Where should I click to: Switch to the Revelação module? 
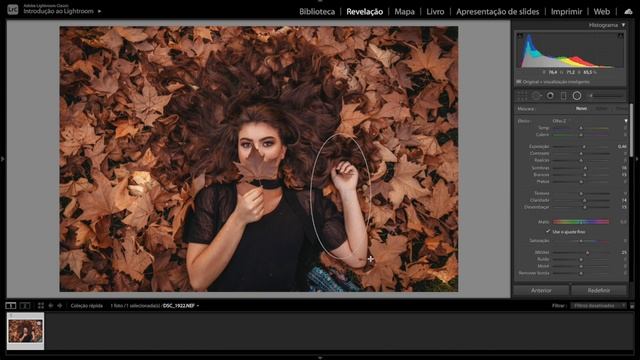click(x=364, y=11)
